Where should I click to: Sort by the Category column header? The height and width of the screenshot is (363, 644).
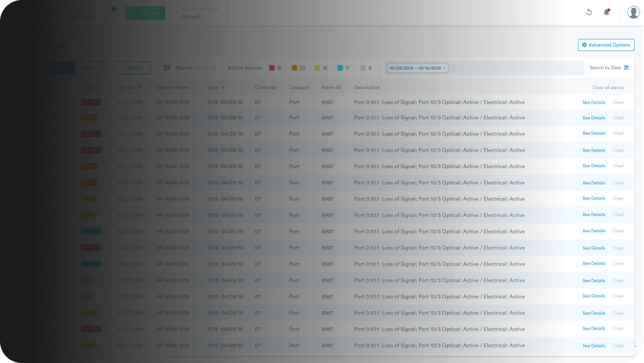pyautogui.click(x=299, y=87)
